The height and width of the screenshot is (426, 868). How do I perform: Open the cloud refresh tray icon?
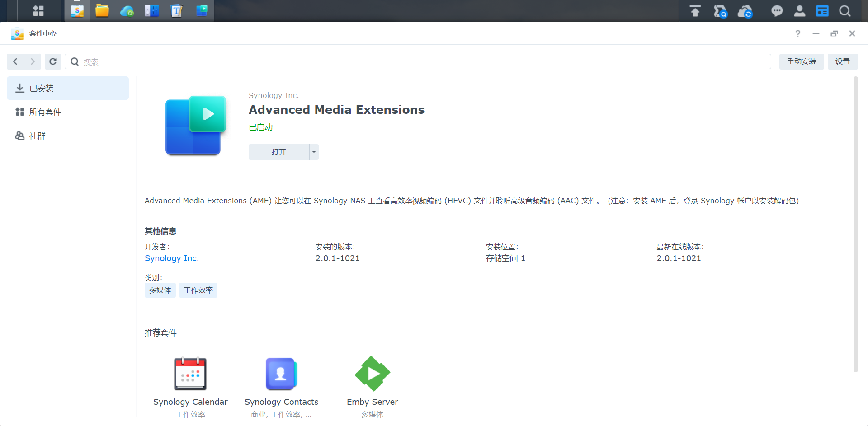coord(745,11)
